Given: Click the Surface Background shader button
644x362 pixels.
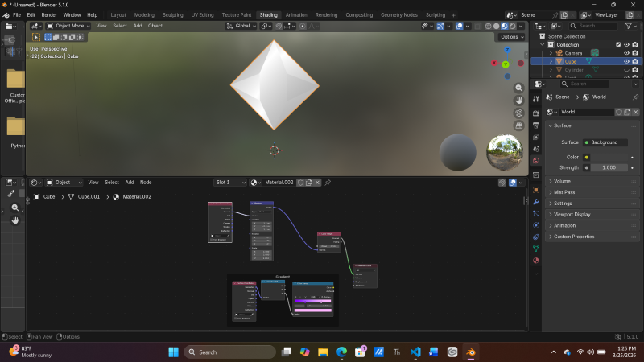Looking at the screenshot, I should (x=605, y=142).
